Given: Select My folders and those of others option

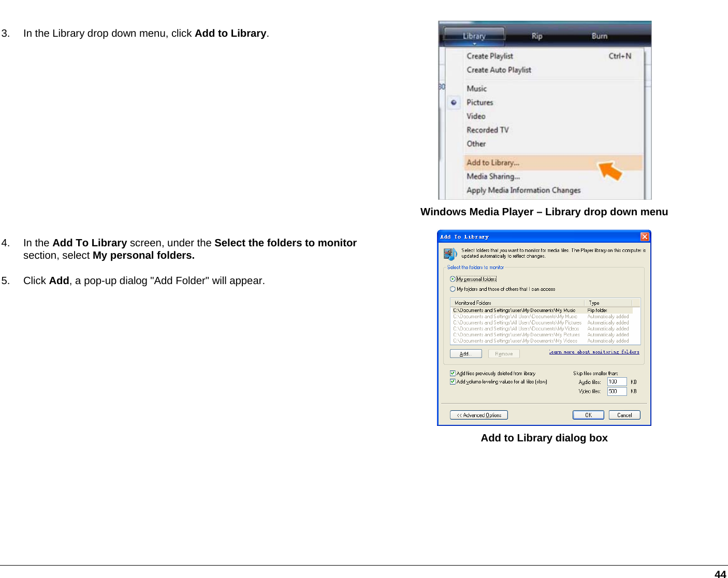Looking at the screenshot, I should point(453,289).
